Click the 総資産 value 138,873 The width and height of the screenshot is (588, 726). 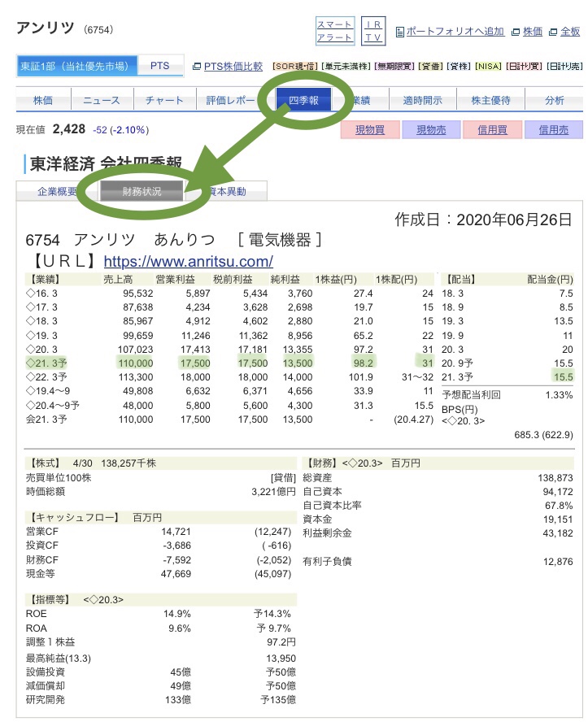click(x=555, y=478)
